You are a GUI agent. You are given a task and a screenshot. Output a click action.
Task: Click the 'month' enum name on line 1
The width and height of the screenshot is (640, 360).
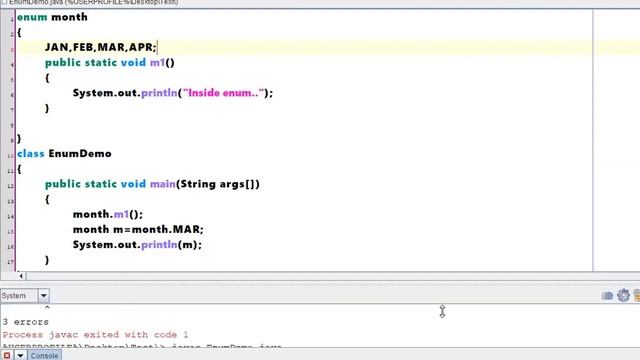click(69, 17)
